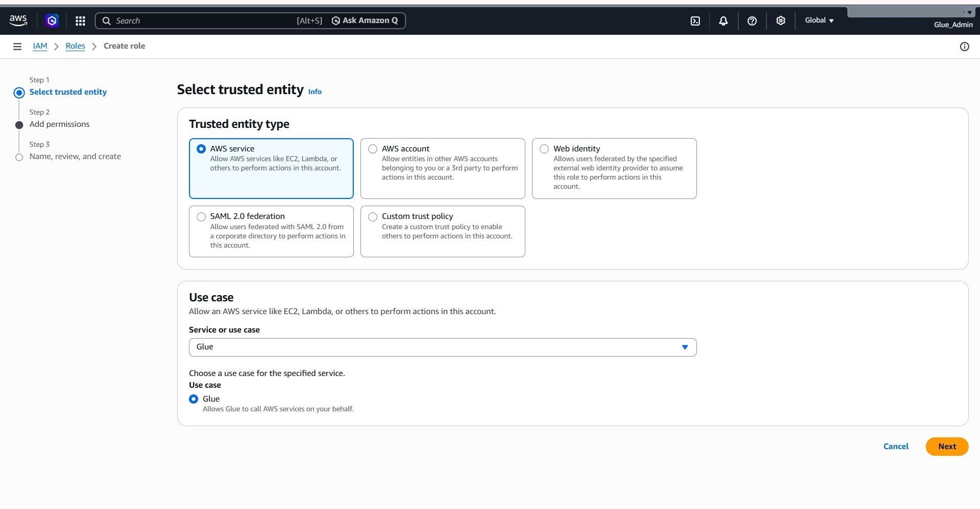Open the help question mark icon
Screen dimensions: 980x509
(x=752, y=21)
